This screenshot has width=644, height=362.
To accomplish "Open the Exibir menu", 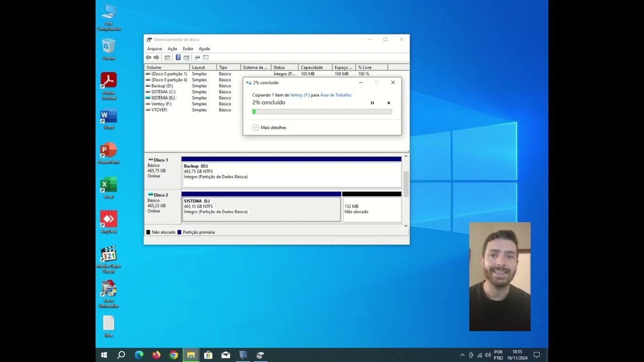I will [x=188, y=49].
